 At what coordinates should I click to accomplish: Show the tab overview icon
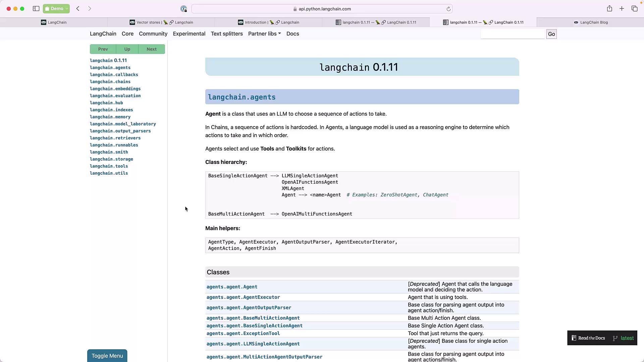pos(634,9)
